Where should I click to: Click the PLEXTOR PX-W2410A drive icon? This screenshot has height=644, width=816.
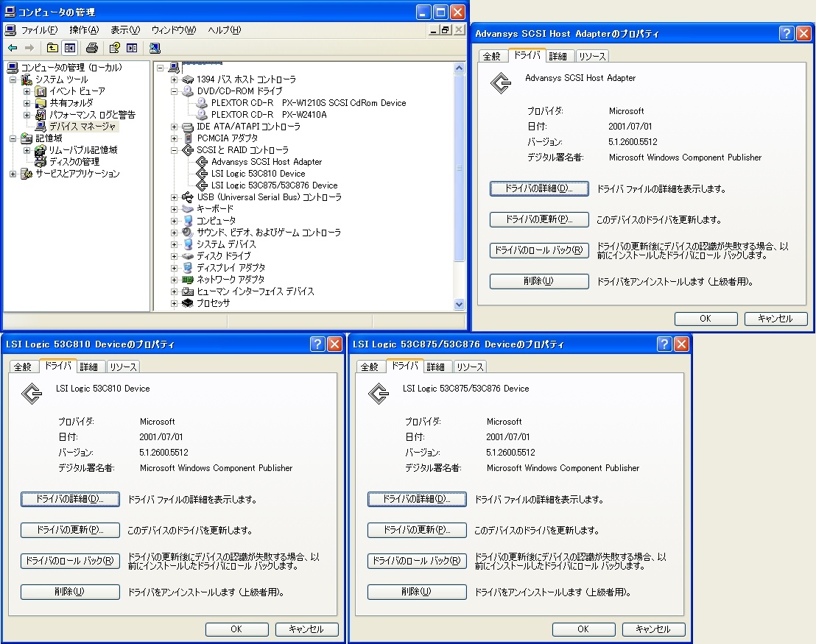[x=202, y=114]
